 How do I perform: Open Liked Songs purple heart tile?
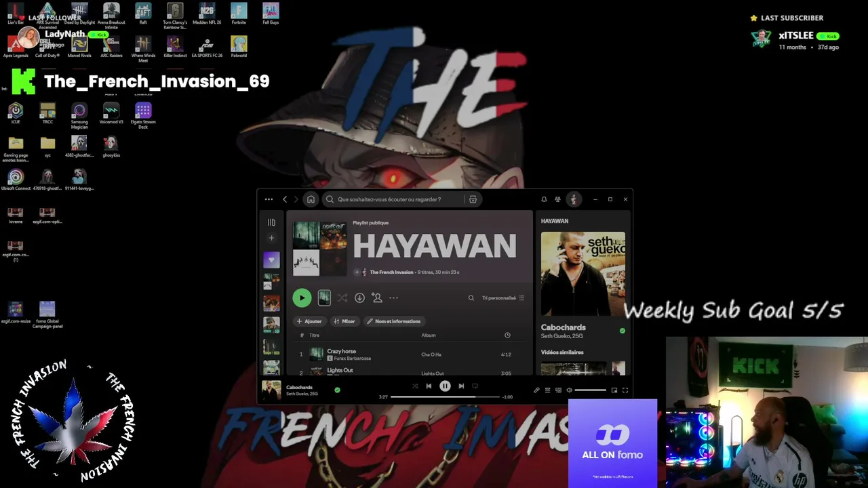point(271,260)
